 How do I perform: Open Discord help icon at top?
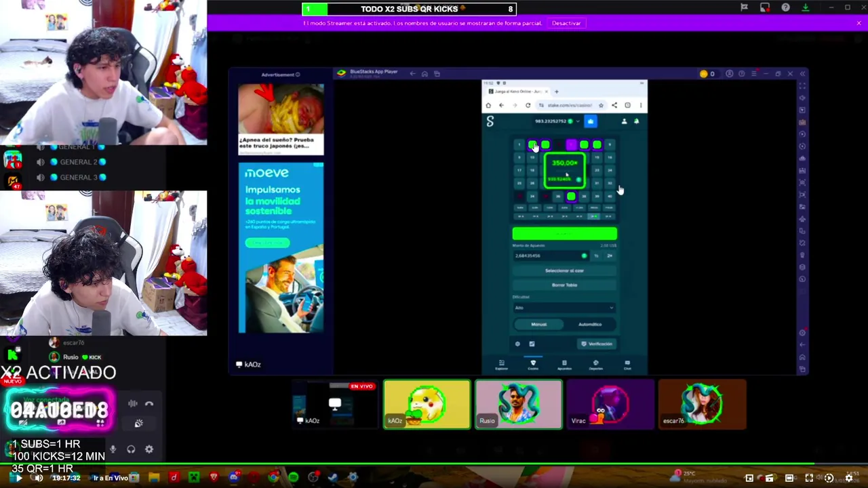tap(785, 7)
